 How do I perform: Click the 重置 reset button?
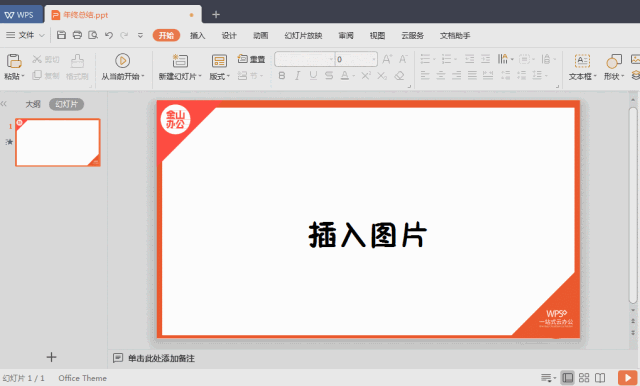pos(251,59)
